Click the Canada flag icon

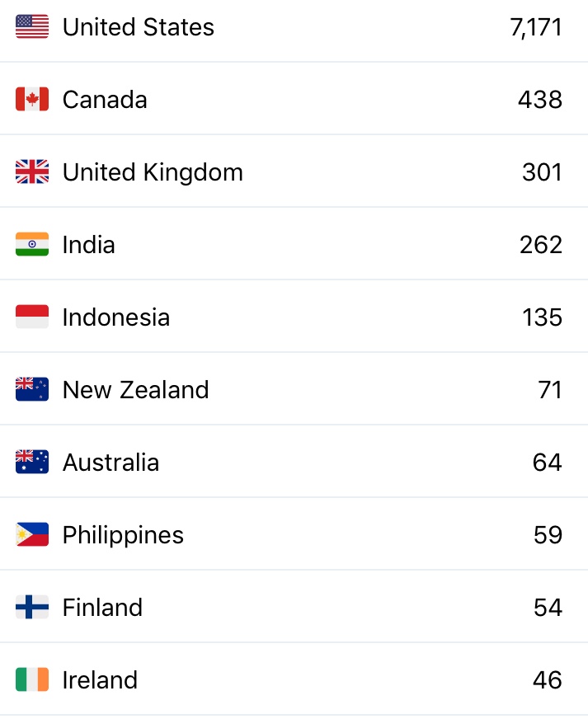tap(32, 100)
